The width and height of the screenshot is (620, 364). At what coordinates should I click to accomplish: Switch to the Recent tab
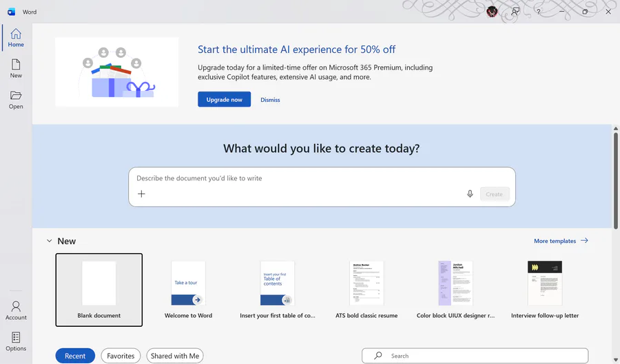[x=75, y=356]
